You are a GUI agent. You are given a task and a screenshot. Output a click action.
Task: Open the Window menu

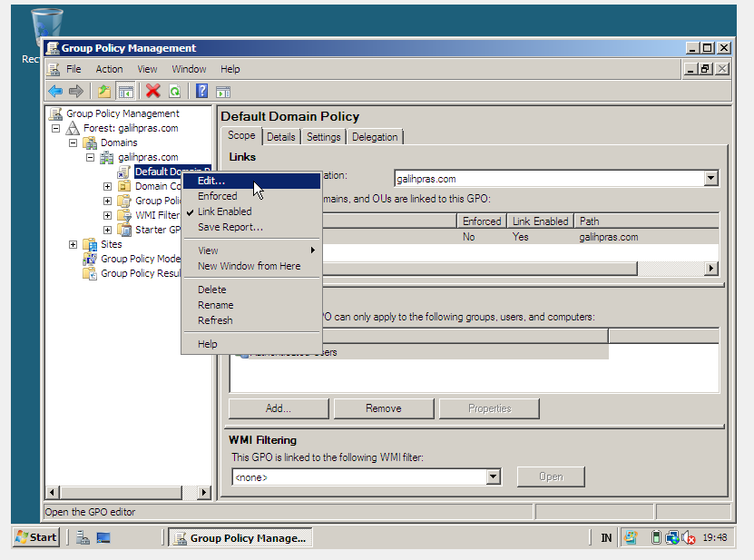coord(189,69)
